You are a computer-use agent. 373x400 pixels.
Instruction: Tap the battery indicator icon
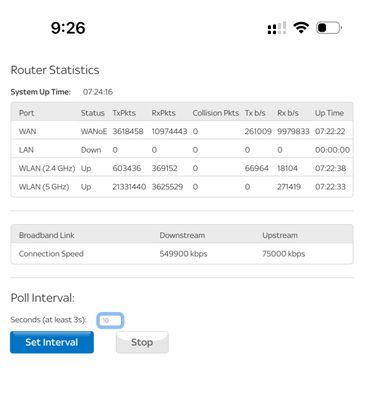[x=329, y=28]
